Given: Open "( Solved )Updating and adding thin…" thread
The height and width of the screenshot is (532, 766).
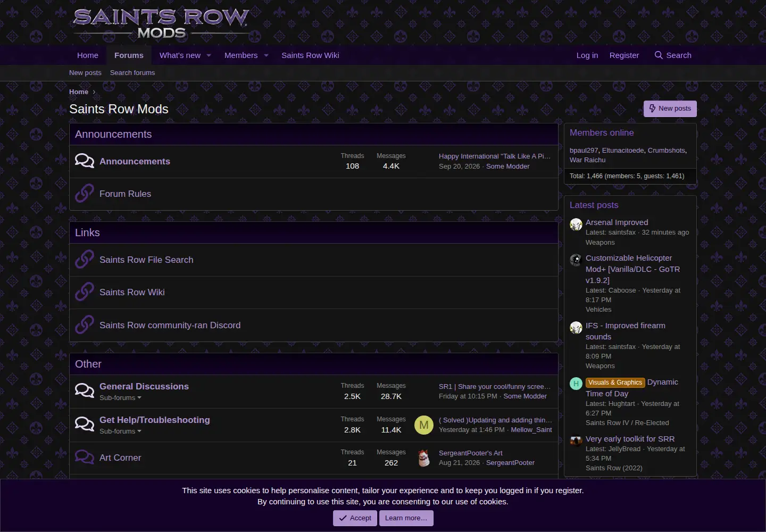Looking at the screenshot, I should coord(495,420).
